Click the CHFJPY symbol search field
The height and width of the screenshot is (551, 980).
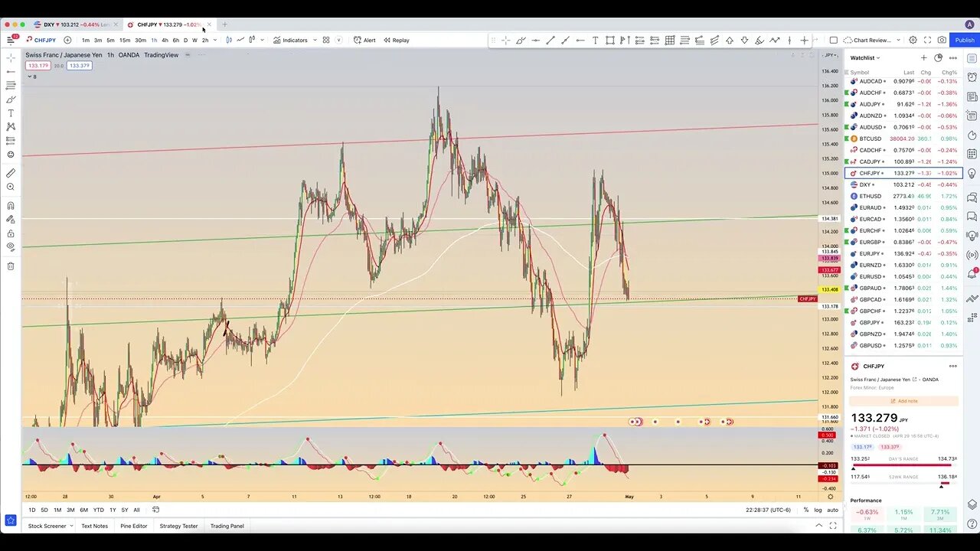tap(41, 40)
